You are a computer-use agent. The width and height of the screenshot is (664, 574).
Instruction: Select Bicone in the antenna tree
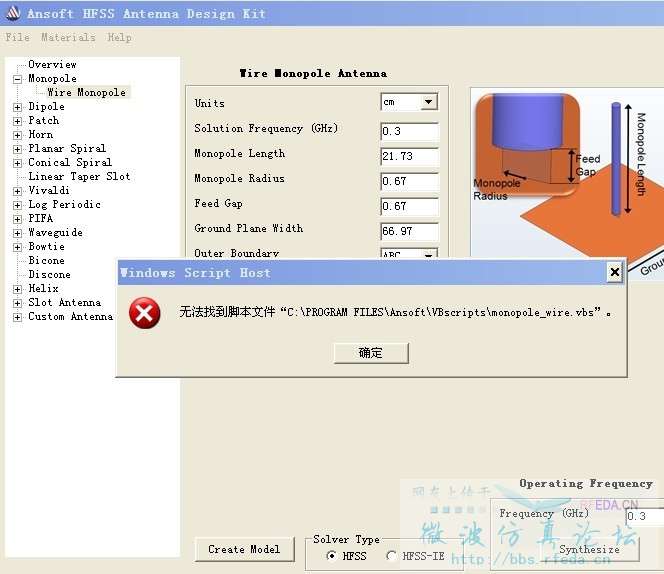tap(47, 260)
